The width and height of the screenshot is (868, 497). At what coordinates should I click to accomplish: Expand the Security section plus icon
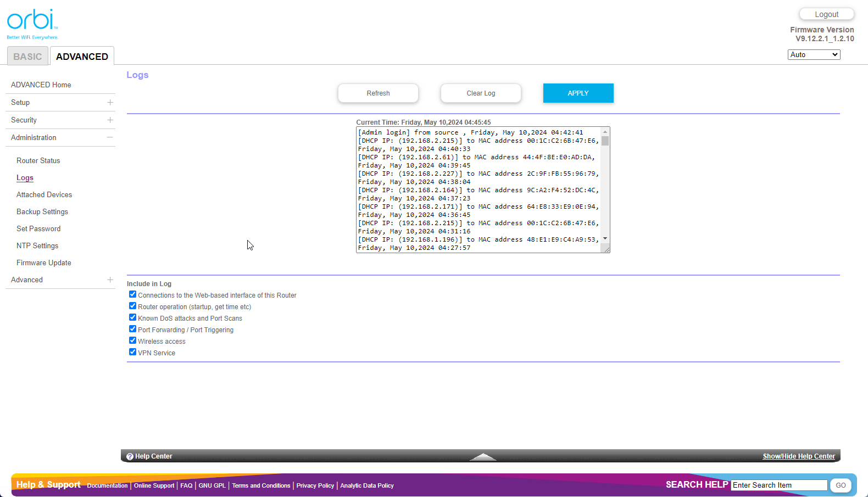110,120
